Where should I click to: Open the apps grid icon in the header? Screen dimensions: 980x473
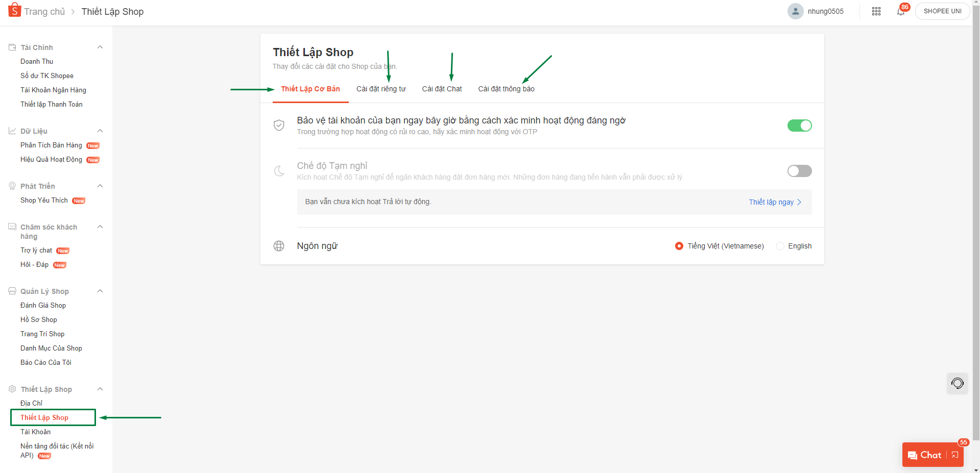click(876, 11)
